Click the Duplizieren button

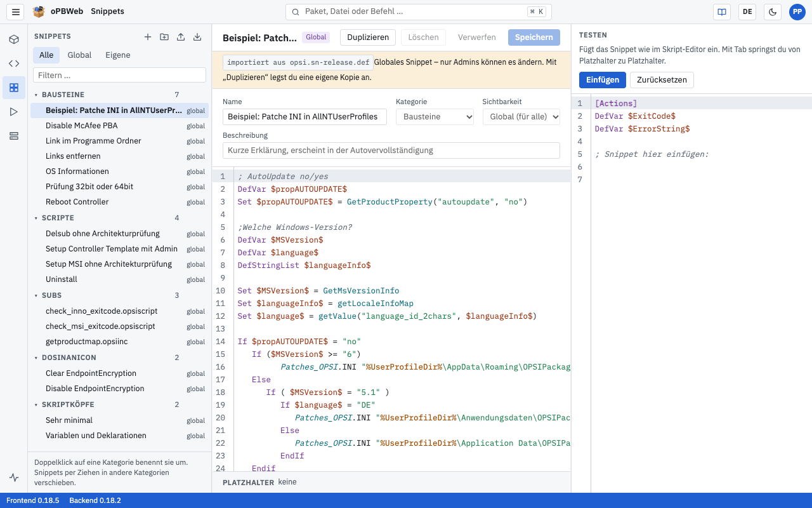point(368,37)
